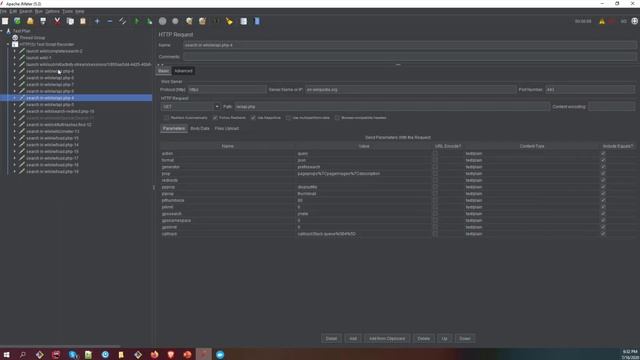The width and height of the screenshot is (640, 360).
Task: Save the test plan with Save icon
Action: [43, 21]
